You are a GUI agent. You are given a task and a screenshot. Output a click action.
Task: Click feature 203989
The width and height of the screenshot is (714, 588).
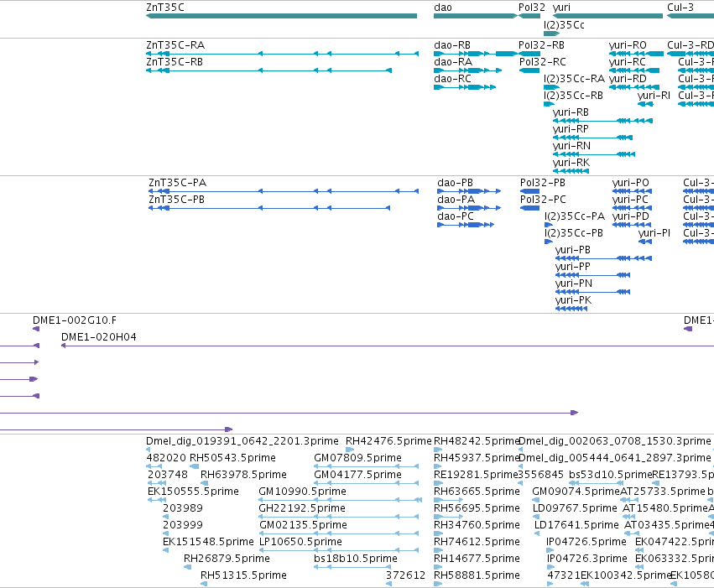coord(166,517)
